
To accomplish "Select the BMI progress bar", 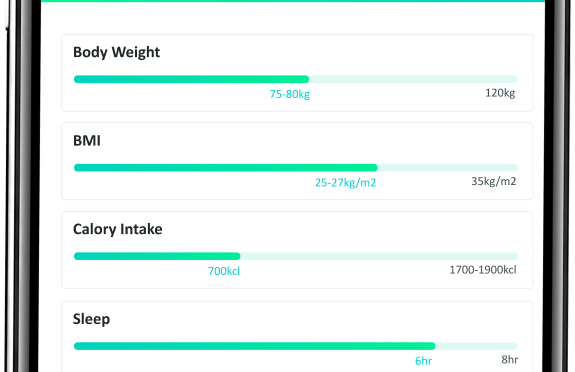I will 296,168.
